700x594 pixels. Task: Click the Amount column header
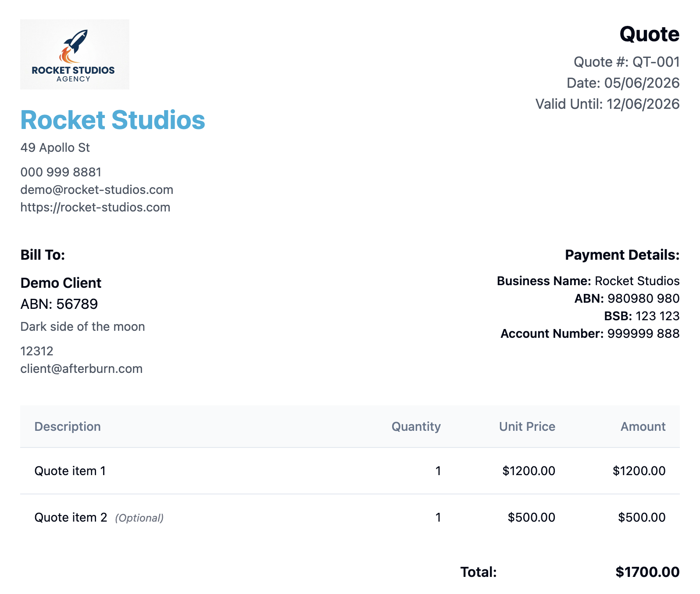tap(643, 426)
